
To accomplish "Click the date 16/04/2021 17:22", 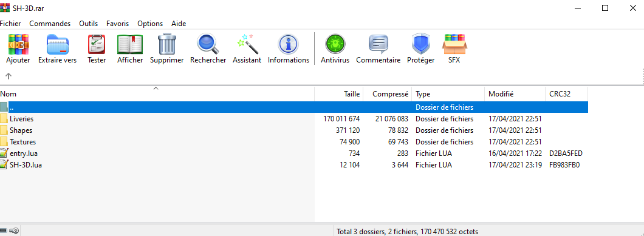I will point(515,153).
